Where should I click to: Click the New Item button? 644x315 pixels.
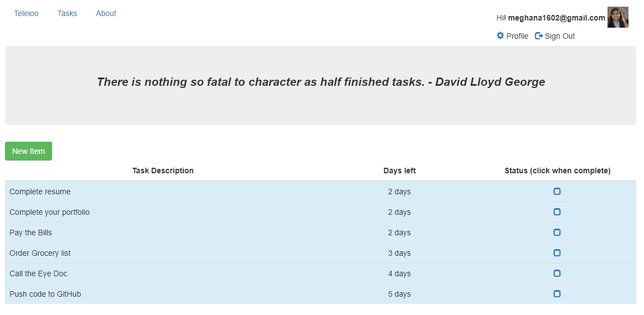click(x=28, y=151)
